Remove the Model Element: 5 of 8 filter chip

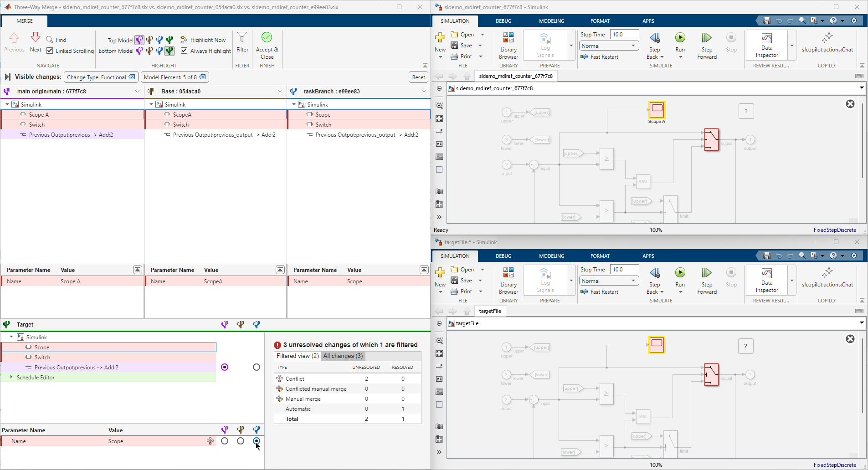[x=203, y=77]
